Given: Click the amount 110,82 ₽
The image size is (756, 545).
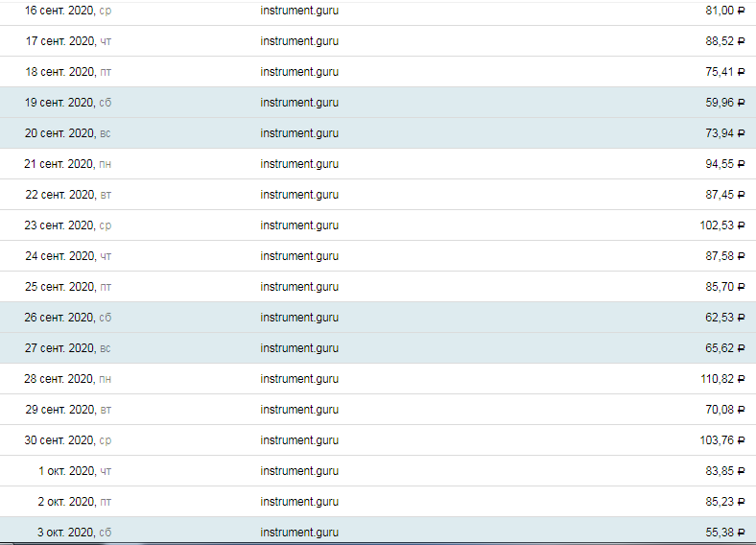Looking at the screenshot, I should click(722, 379).
